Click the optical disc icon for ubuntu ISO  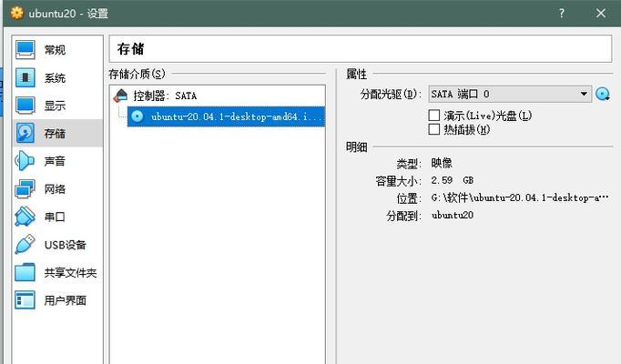[137, 116]
